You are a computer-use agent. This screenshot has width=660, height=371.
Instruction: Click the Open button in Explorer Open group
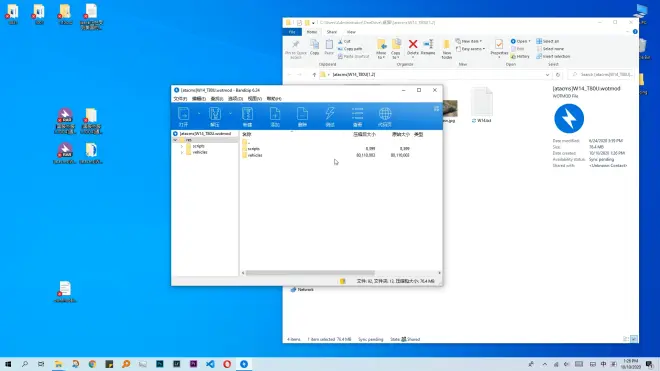pyautogui.click(x=520, y=41)
